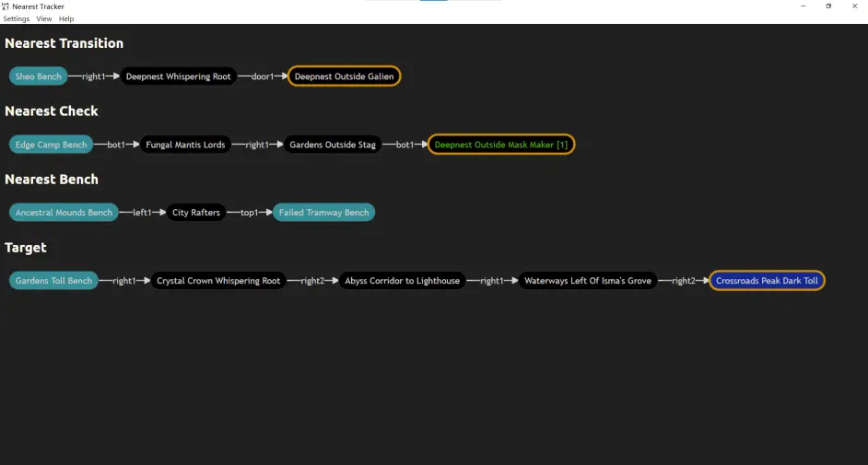The width and height of the screenshot is (868, 465).
Task: Click the Target heading
Action: click(26, 248)
